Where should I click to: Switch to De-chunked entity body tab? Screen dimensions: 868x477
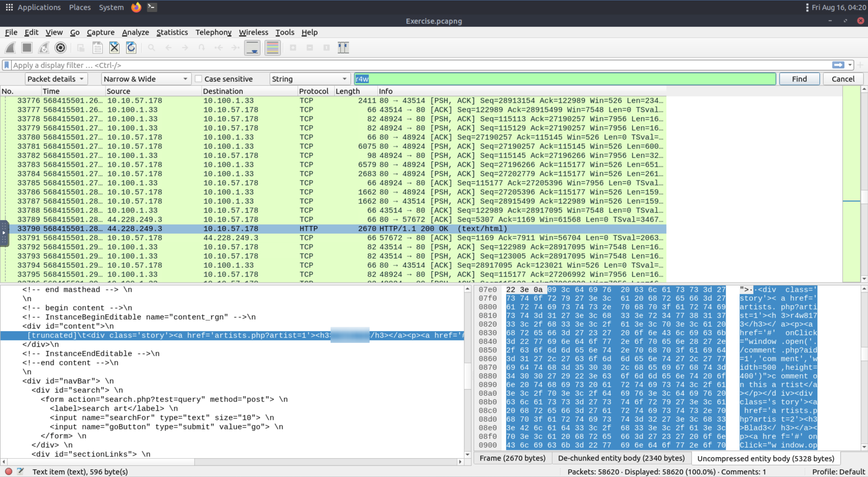(x=621, y=458)
